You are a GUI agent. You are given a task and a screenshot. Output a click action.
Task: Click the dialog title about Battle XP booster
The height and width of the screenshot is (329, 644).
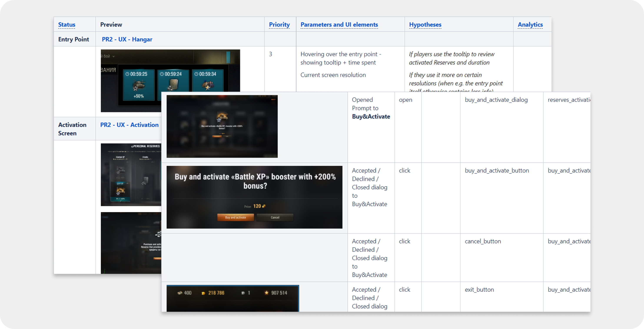point(255,181)
